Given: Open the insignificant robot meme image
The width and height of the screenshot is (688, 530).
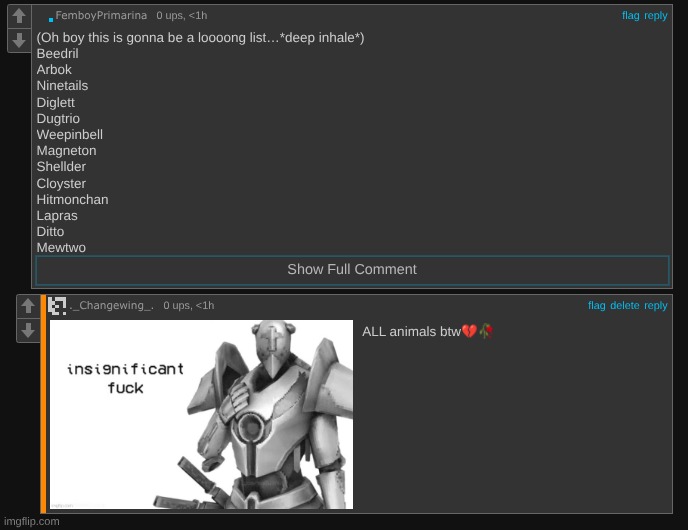Looking at the screenshot, I should pyautogui.click(x=201, y=414).
